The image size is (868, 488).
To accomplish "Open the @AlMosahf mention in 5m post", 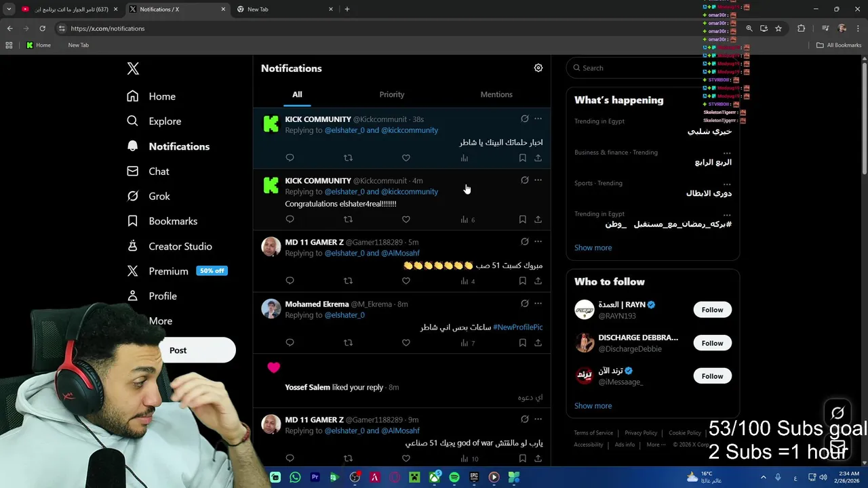I will tap(400, 253).
